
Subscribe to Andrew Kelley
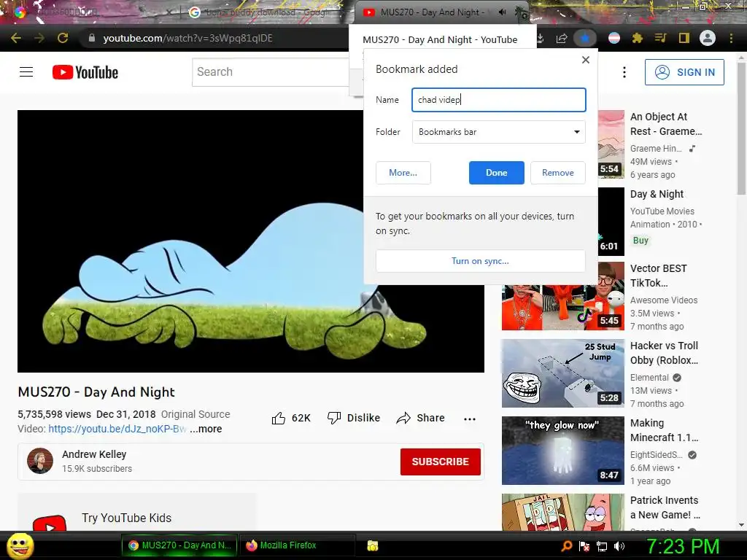coord(440,462)
